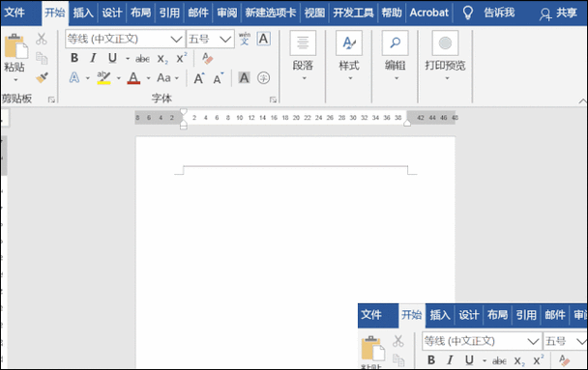Open the font size 五号 dropdown

210,39
